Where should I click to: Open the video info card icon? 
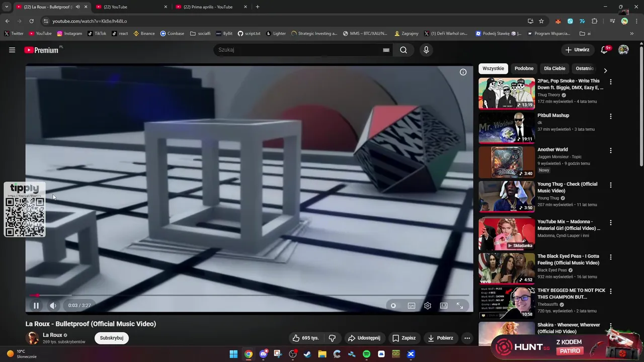(x=463, y=72)
